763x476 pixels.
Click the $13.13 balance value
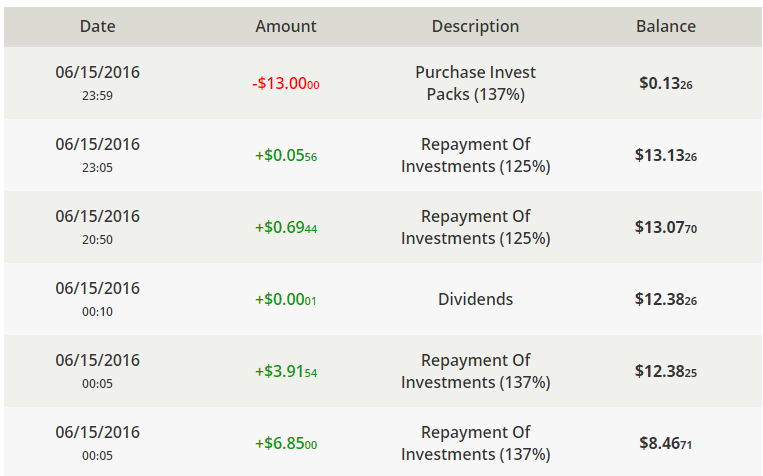pyautogui.click(x=666, y=156)
